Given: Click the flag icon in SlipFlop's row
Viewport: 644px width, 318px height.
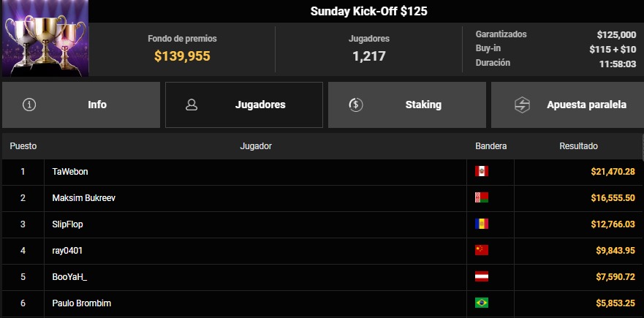Looking at the screenshot, I should click(x=481, y=224).
